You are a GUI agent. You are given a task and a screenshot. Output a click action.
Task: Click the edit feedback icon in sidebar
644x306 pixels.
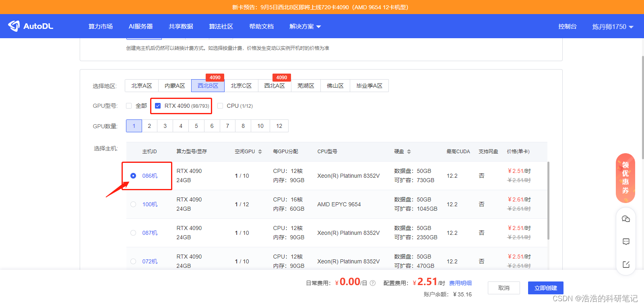click(626, 264)
